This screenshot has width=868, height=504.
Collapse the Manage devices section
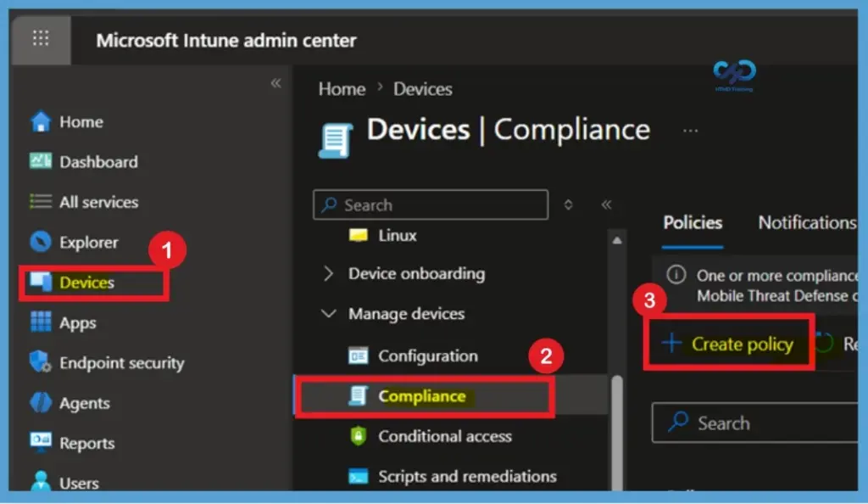pyautogui.click(x=328, y=313)
